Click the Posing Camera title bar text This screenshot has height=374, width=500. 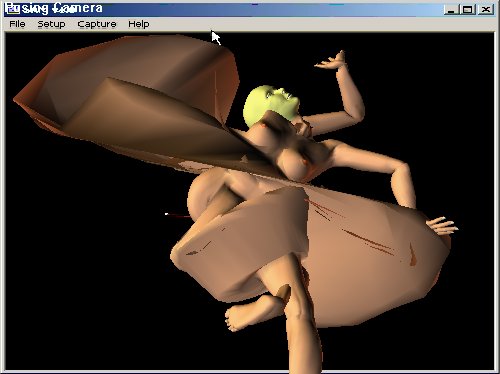62,9
